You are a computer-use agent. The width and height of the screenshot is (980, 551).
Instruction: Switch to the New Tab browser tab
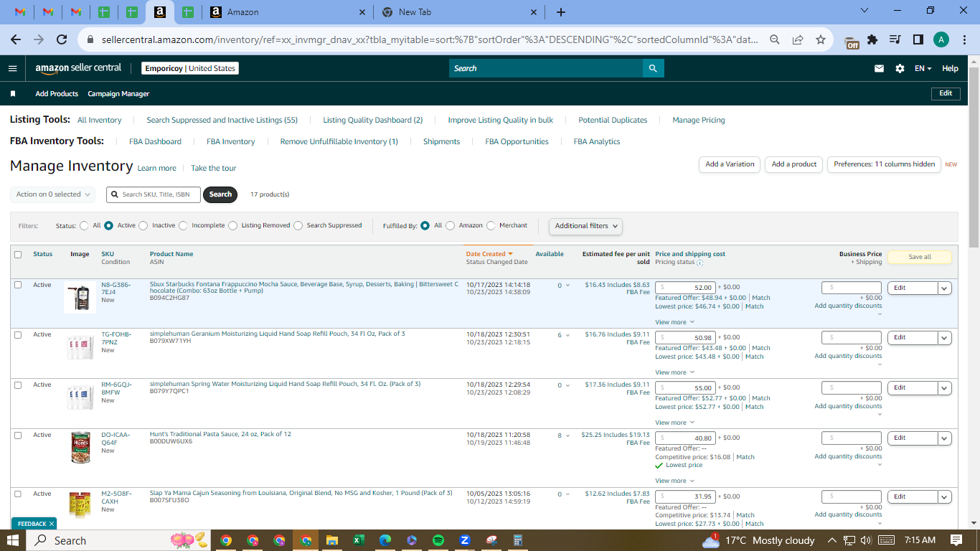click(x=459, y=12)
